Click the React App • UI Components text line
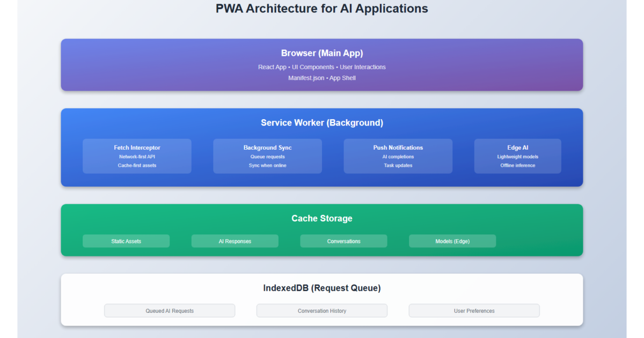 tap(322, 67)
